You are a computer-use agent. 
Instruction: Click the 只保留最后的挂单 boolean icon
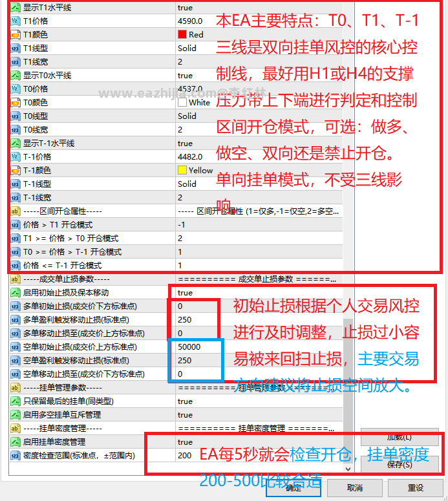tap(16, 401)
